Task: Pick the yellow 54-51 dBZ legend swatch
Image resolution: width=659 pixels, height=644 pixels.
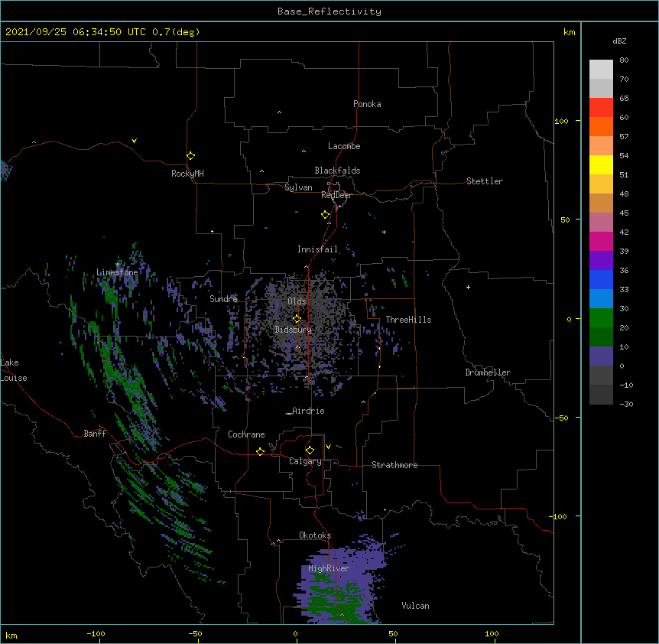Action: (601, 164)
